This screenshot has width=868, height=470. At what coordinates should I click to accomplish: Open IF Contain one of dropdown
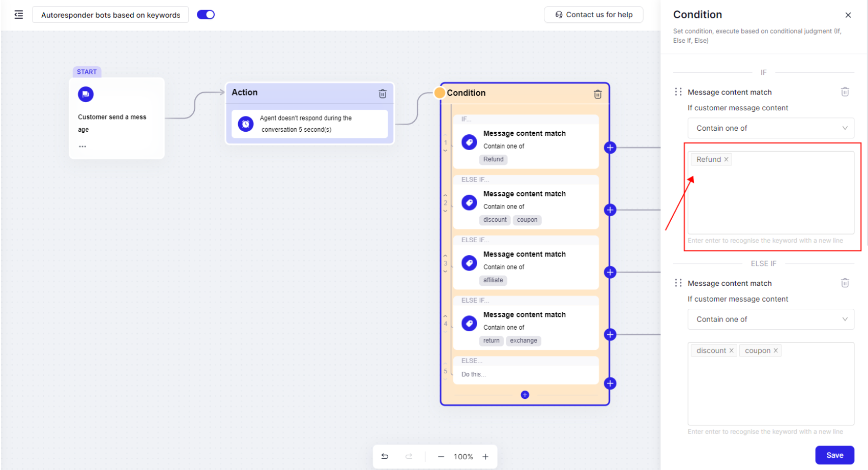coord(771,128)
